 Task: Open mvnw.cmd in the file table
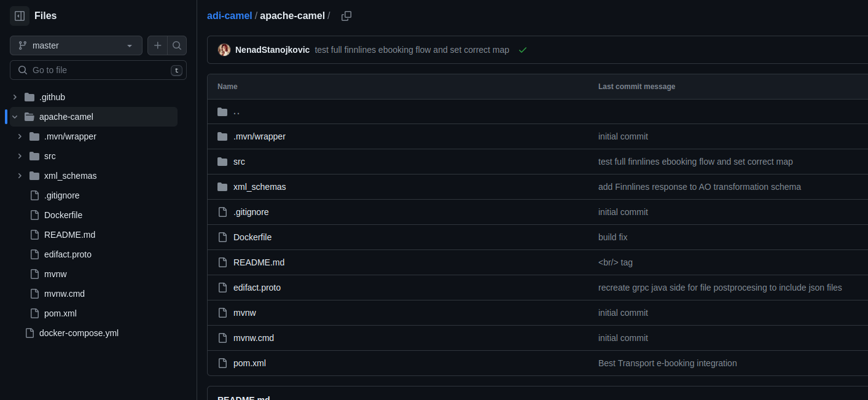[x=254, y=338]
